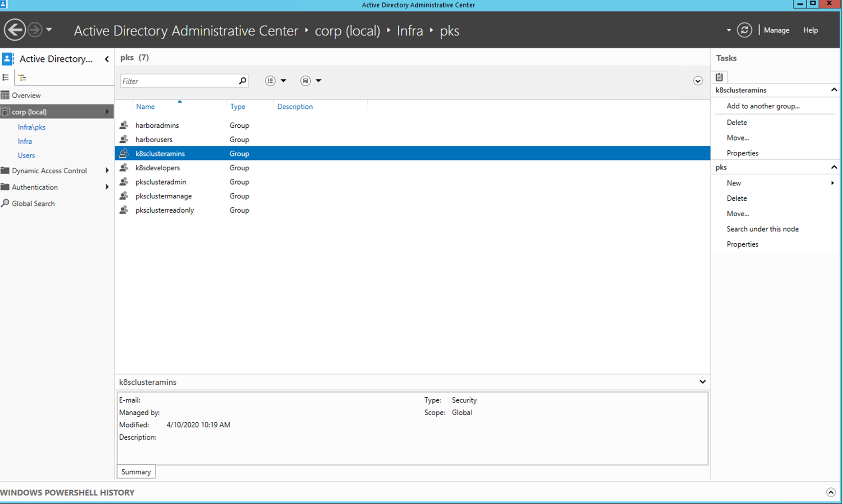Viewport: 843px width, 504px height.
Task: Open Properties under k8sclusteramins tasks
Action: tap(742, 153)
